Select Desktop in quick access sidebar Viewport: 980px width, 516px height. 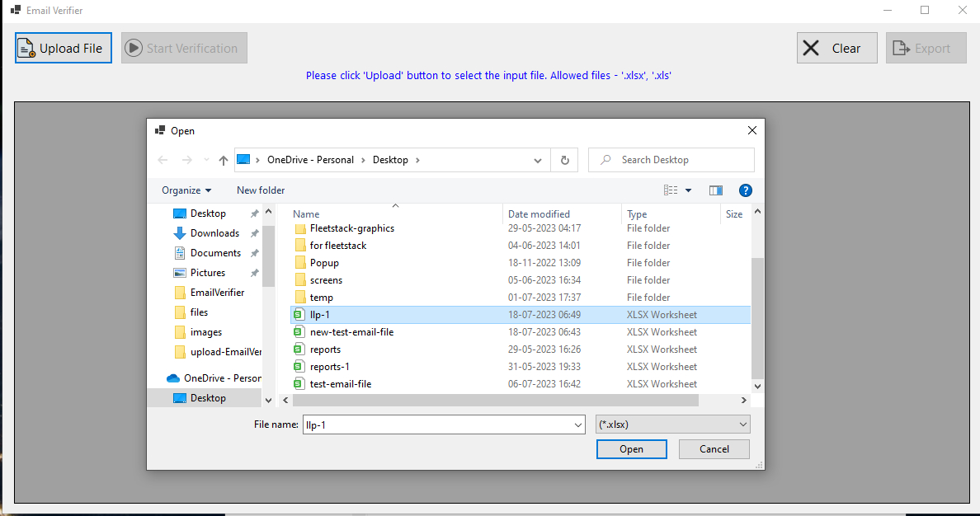click(x=208, y=213)
